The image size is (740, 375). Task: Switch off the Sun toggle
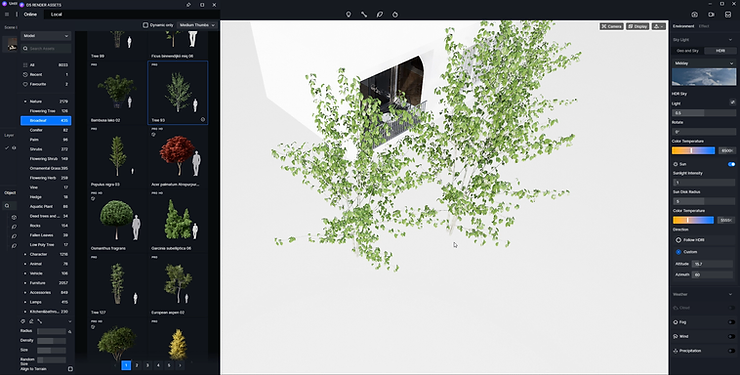coord(732,164)
